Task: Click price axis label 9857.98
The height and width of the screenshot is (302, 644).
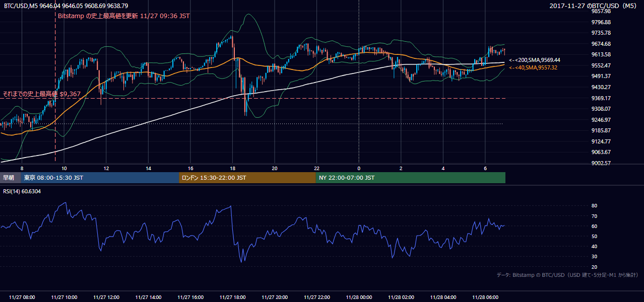Action: tap(601, 11)
